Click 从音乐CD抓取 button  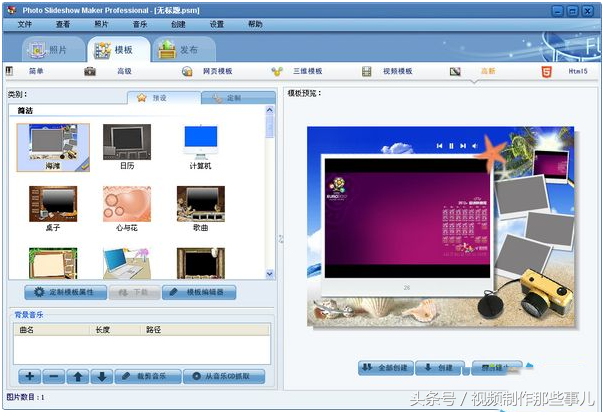224,376
